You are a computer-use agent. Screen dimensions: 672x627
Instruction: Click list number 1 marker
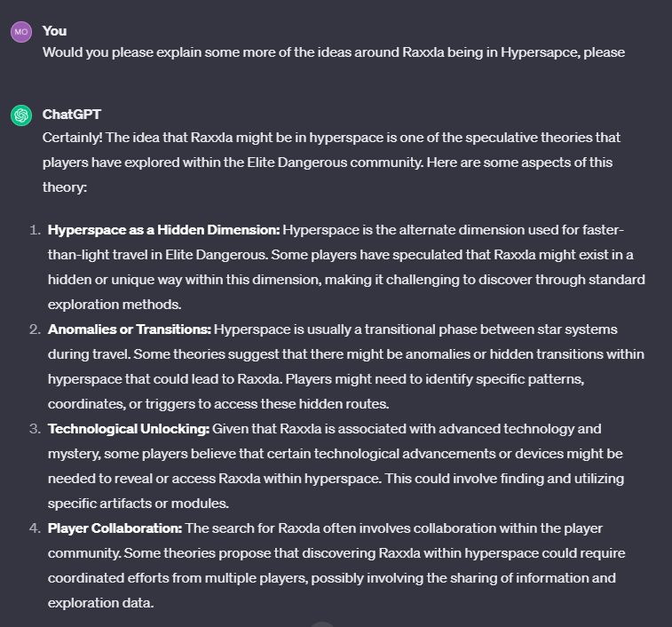pyautogui.click(x=36, y=230)
